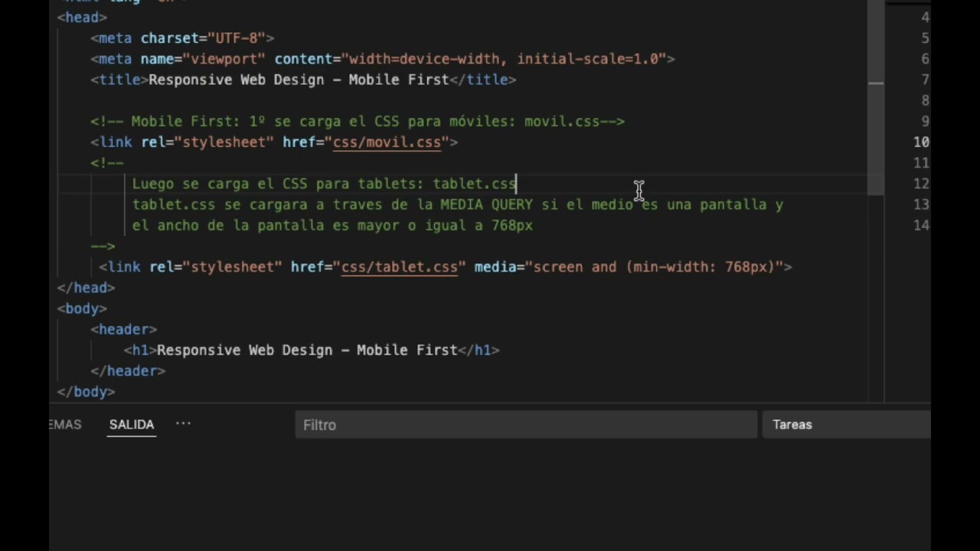This screenshot has height=551, width=980.
Task: Click the h1 Responsive Web Design heading line
Action: (x=312, y=350)
